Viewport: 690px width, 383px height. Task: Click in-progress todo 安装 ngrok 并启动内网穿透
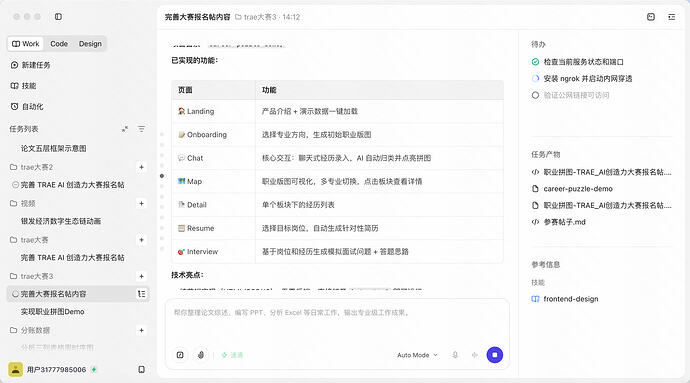click(x=582, y=78)
